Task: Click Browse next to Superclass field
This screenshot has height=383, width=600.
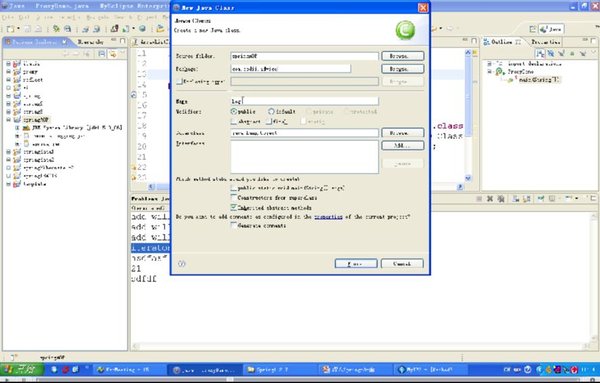Action: [x=403, y=133]
